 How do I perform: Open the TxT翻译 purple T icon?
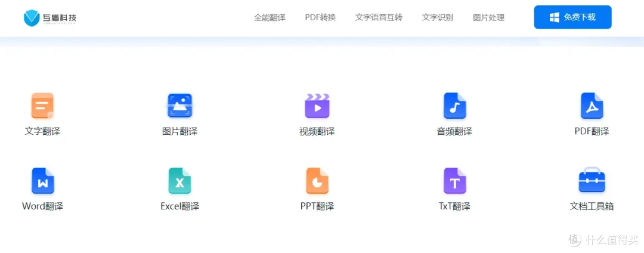pos(454,181)
